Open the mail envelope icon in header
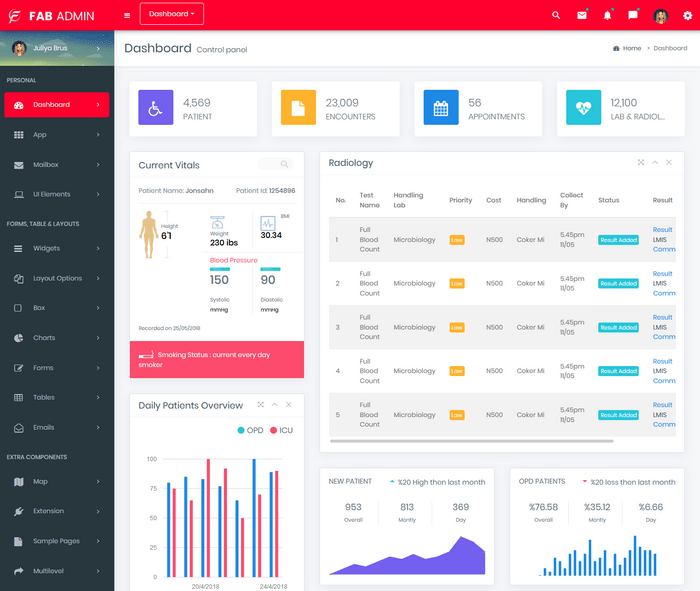 tap(582, 15)
